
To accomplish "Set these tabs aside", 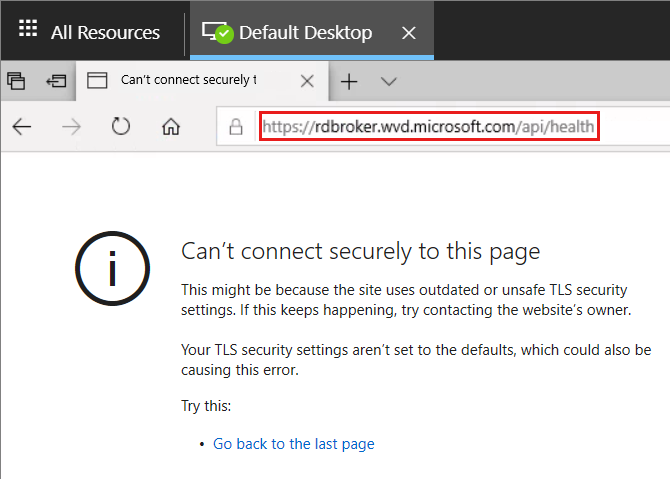I will click(56, 81).
